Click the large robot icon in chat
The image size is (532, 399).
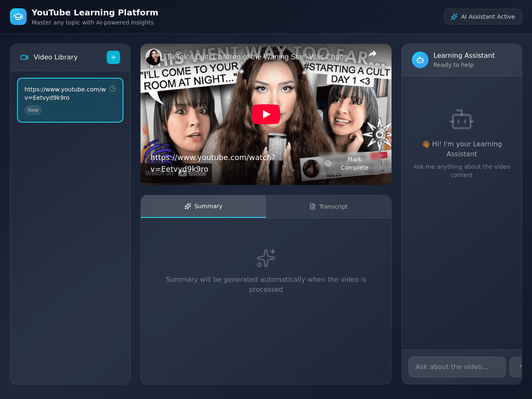pos(462,120)
